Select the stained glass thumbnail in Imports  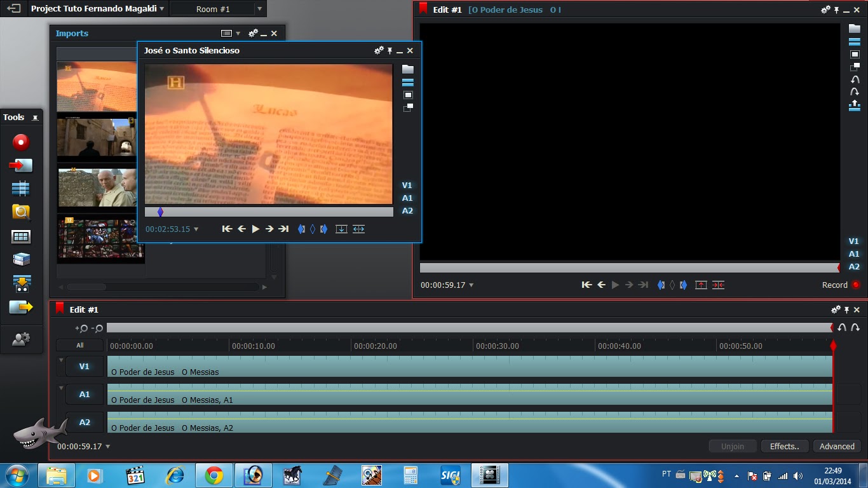point(100,239)
